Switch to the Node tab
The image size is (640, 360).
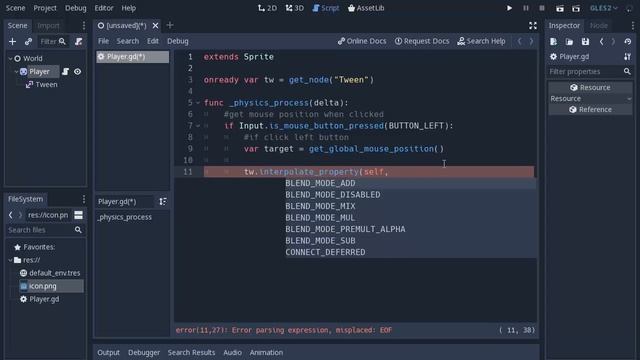pos(598,26)
